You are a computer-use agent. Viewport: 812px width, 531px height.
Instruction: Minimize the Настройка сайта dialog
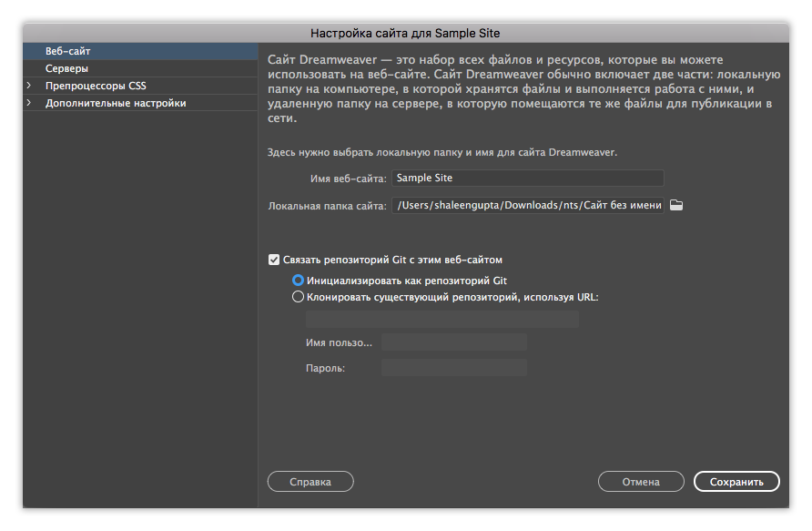(55, 32)
